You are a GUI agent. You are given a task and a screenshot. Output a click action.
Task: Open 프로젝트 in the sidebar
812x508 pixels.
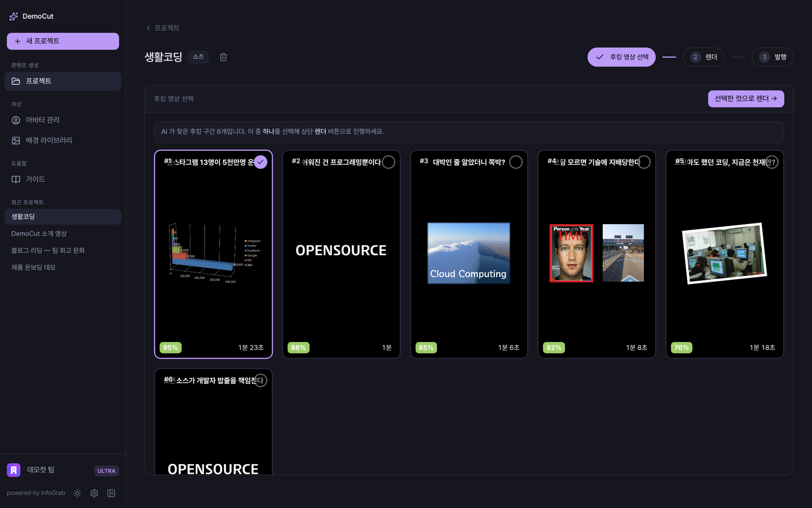pos(63,81)
